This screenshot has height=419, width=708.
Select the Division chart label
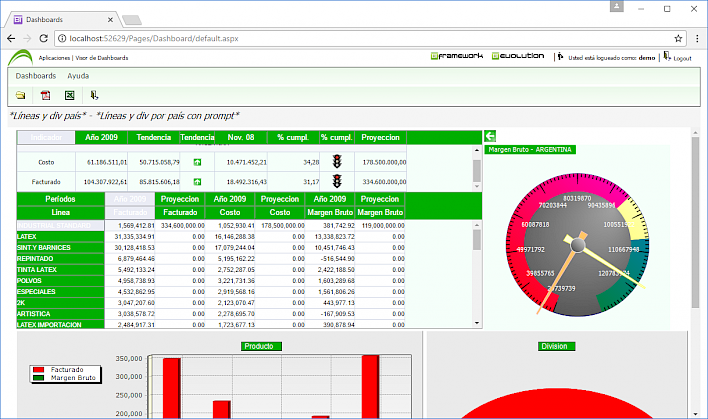pyautogui.click(x=557, y=346)
